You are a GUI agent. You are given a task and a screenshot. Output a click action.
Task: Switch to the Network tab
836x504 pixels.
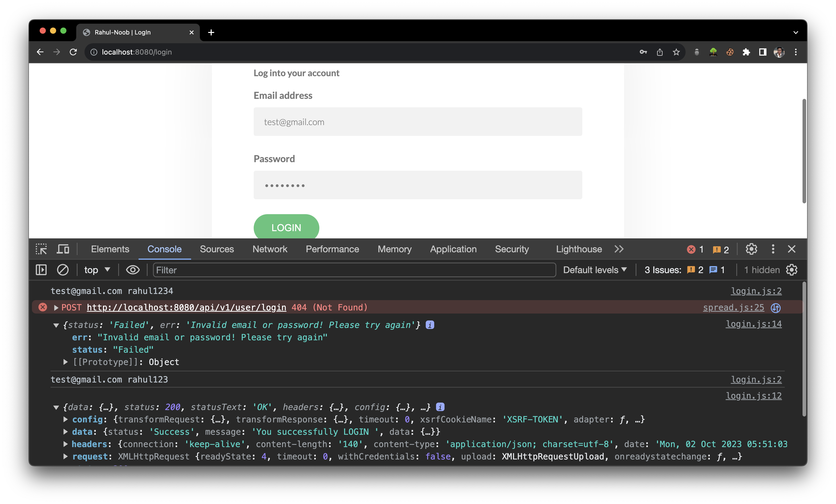click(270, 249)
